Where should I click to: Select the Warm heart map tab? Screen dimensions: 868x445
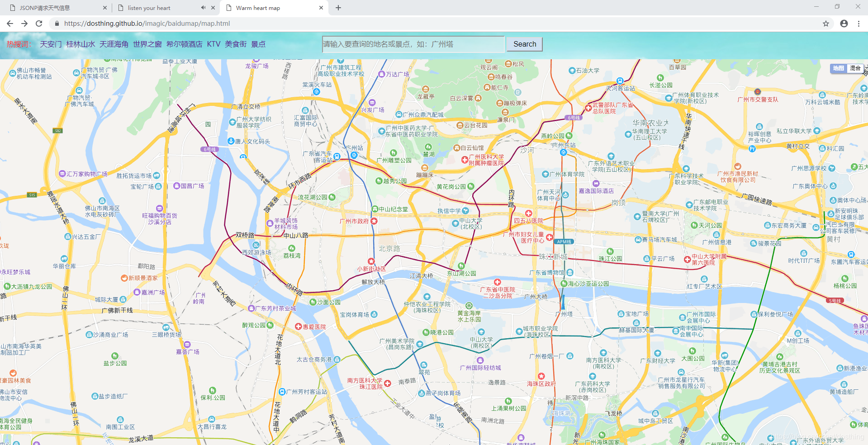click(274, 8)
